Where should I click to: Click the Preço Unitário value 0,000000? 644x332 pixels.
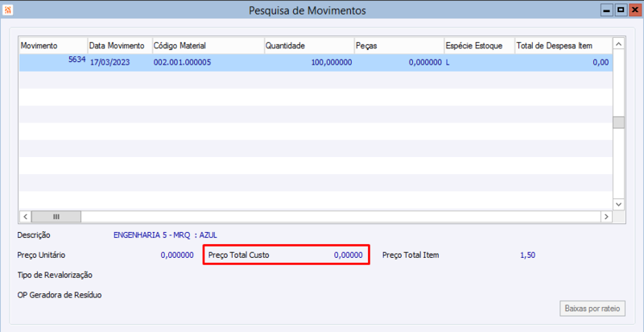click(x=177, y=255)
